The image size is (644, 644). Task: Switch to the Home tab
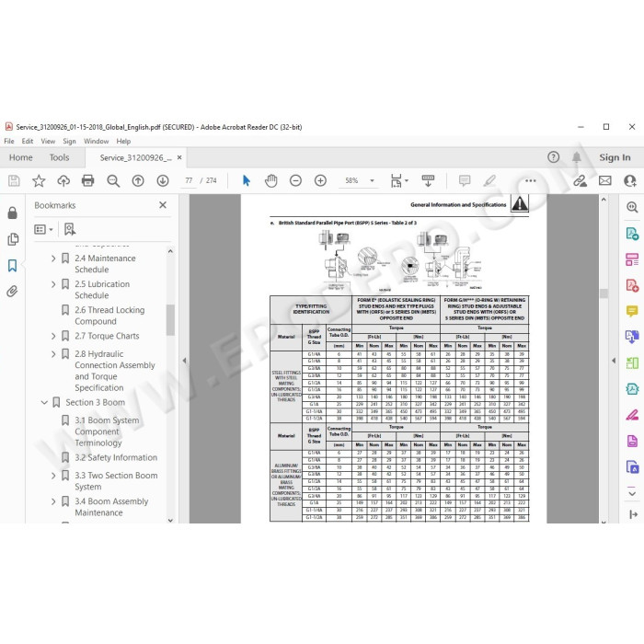[x=21, y=157]
